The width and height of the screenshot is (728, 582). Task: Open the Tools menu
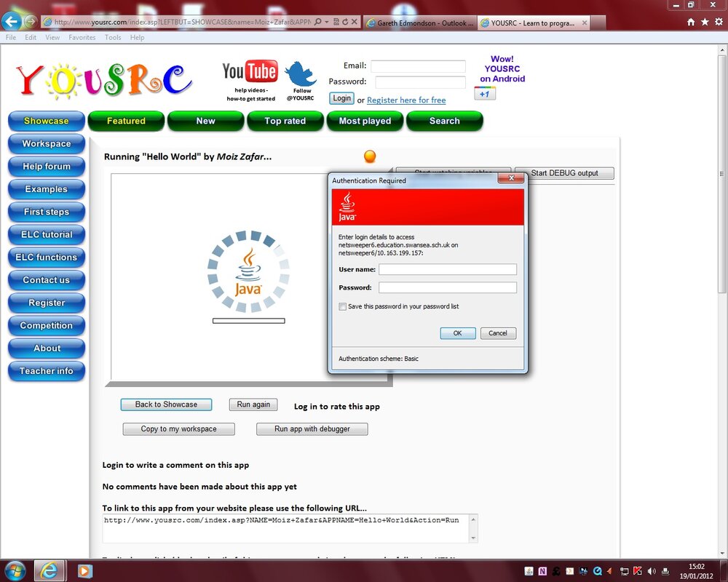pos(113,38)
